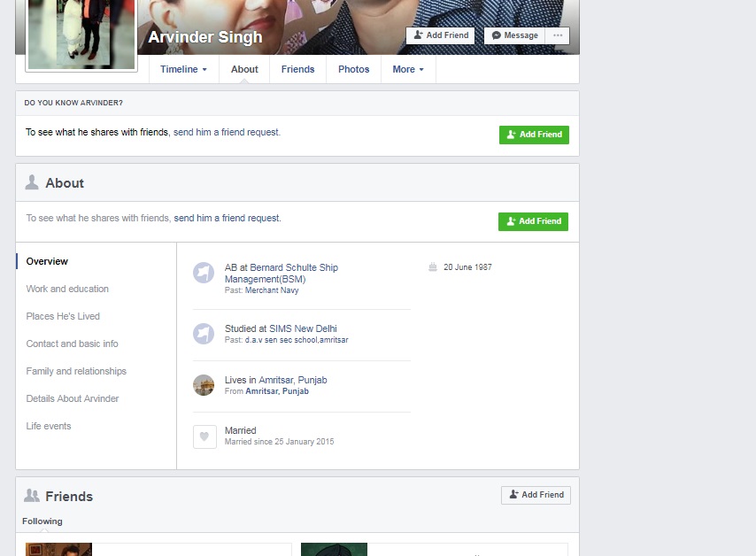Open Arvinder Singh's profile picture

82,34
